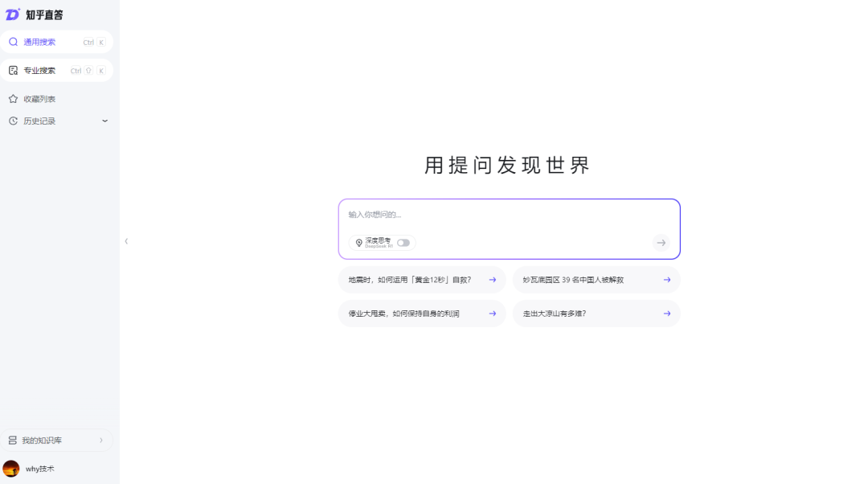Open 通用搜索 in the sidebar

56,42
